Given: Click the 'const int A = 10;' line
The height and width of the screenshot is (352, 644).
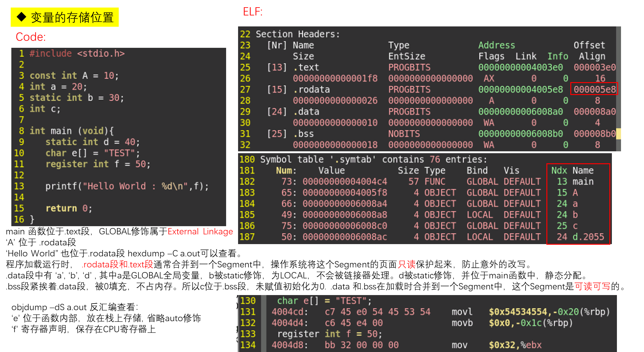Looking at the screenshot, I should click(x=74, y=75).
